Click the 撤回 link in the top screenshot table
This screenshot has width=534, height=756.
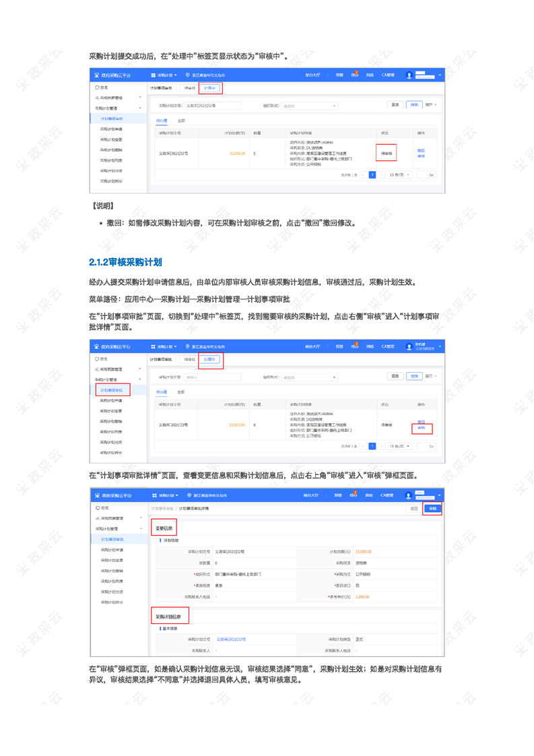click(x=421, y=150)
